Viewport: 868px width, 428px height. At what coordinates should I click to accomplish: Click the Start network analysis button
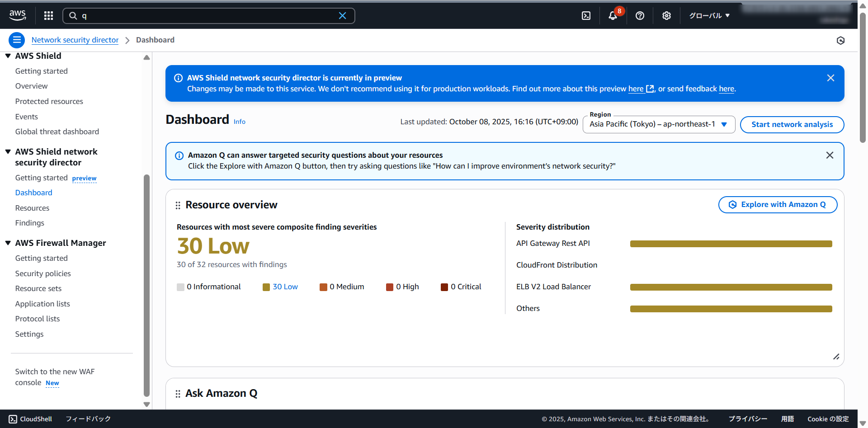(792, 125)
